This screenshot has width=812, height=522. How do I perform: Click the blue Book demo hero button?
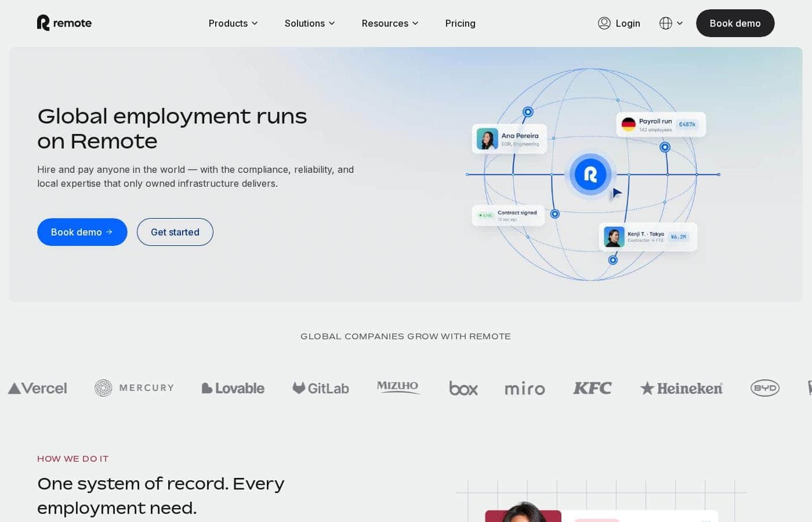pyautogui.click(x=82, y=232)
